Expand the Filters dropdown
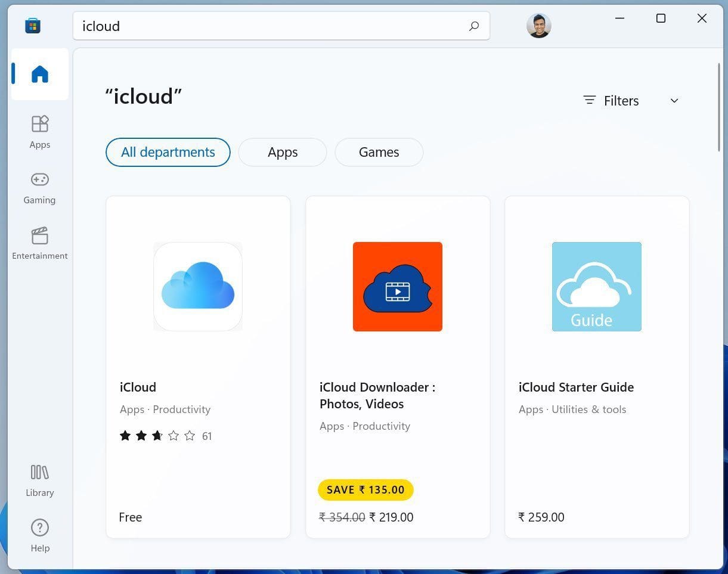The height and width of the screenshot is (574, 728). pos(631,101)
